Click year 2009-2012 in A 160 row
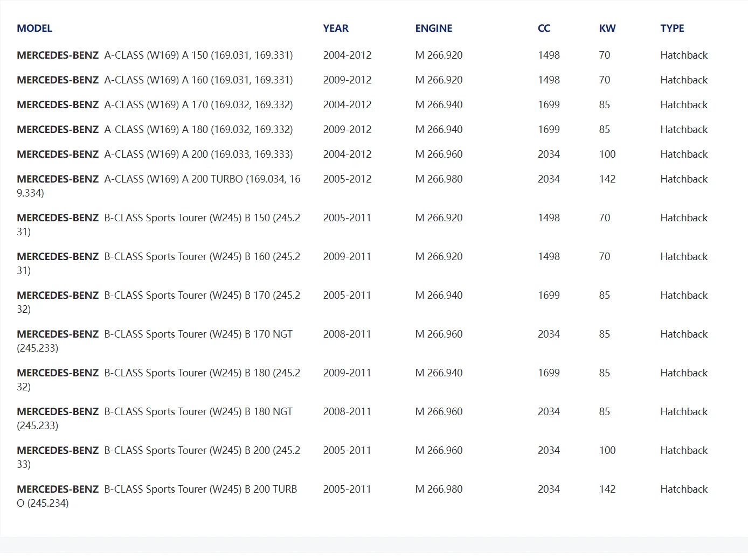The width and height of the screenshot is (748, 560). pos(347,80)
